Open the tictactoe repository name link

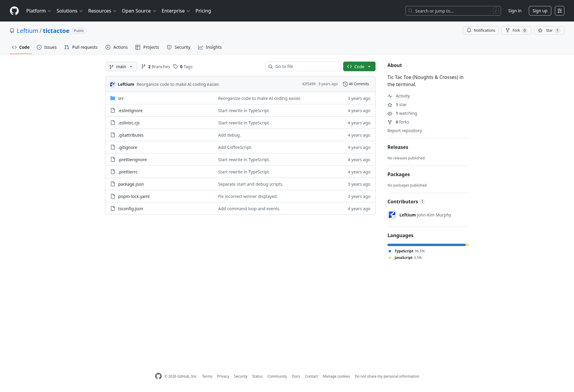tap(56, 31)
